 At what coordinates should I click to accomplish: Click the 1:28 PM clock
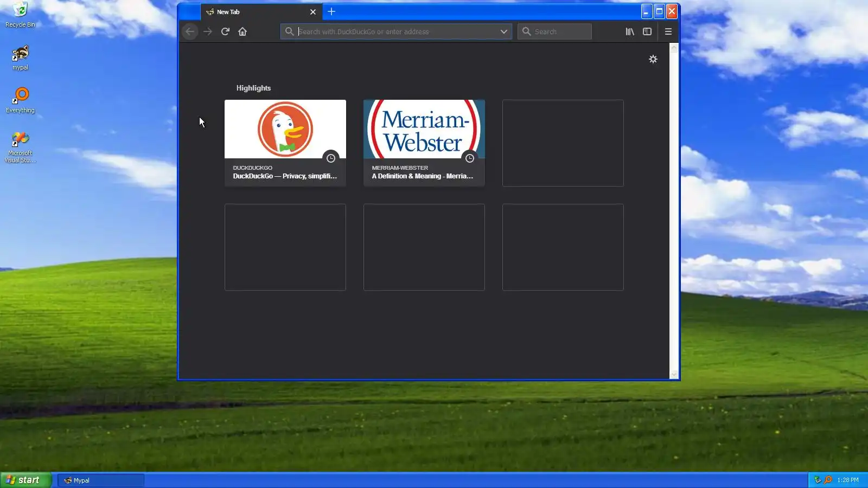click(848, 480)
